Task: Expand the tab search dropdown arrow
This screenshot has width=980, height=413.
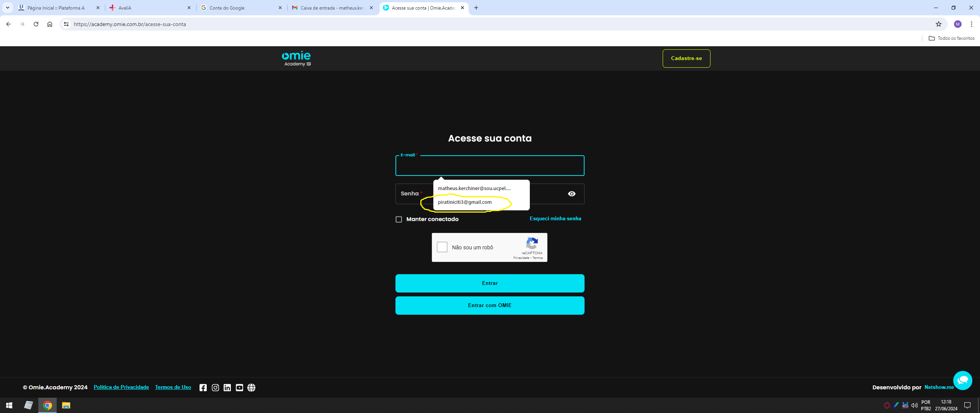Action: pos(7,8)
